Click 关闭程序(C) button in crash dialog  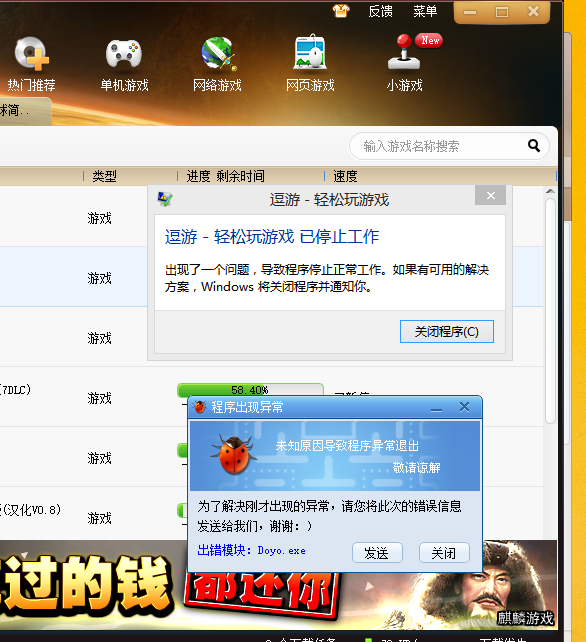point(447,332)
